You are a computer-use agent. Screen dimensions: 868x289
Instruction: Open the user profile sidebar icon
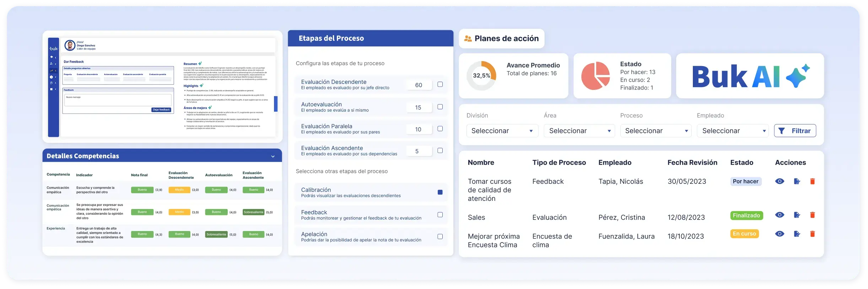point(51,64)
